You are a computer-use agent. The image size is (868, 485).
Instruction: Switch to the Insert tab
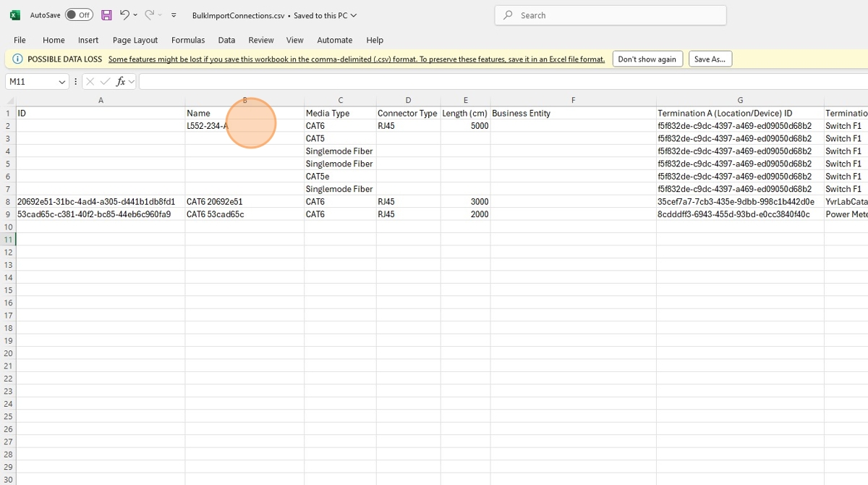pyautogui.click(x=88, y=41)
